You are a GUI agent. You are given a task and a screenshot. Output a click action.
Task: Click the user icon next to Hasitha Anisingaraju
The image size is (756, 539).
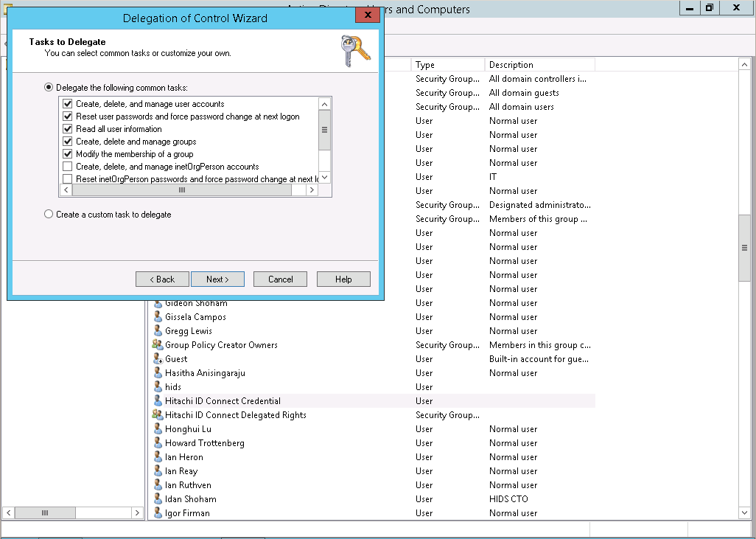[158, 373]
